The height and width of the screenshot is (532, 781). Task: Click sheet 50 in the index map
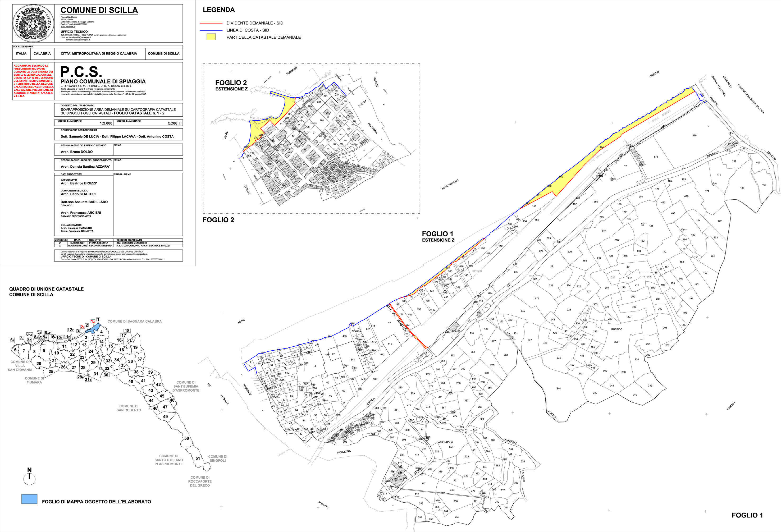186,438
